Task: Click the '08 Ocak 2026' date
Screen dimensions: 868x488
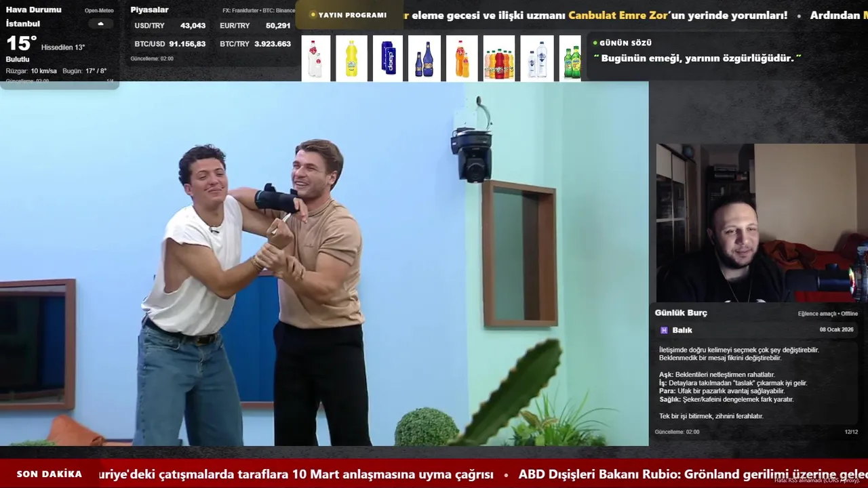Action: coord(836,330)
